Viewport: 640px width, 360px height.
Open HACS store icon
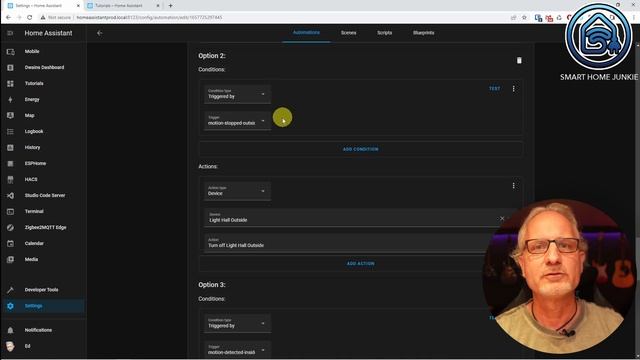point(11,180)
